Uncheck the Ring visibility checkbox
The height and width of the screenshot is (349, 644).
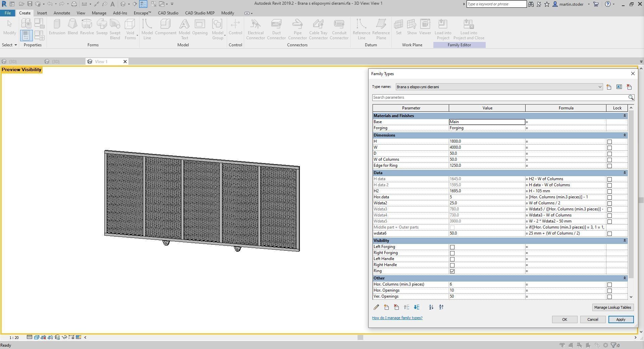(452, 271)
